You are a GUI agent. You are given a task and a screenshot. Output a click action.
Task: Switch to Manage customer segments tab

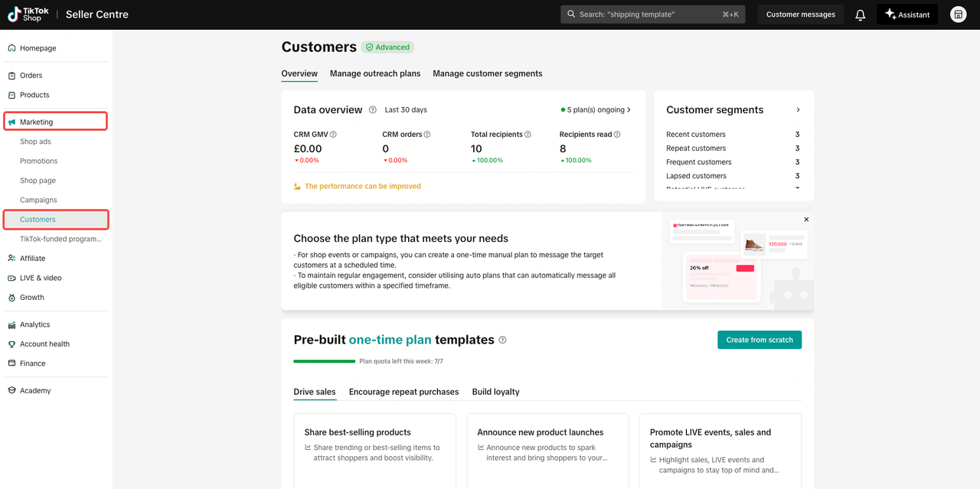(x=488, y=73)
